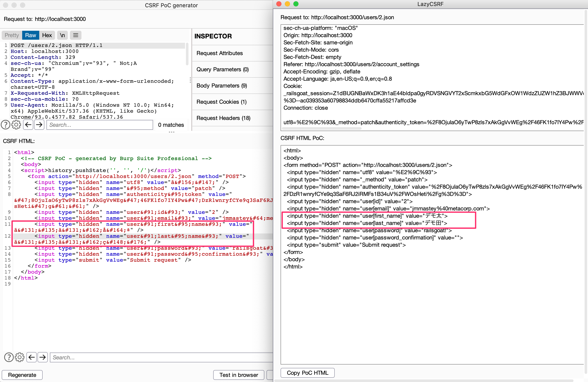Screen dimensions: 588x382
Task: Click user[first_name] input line in LazyCSRF PoC
Action: [x=367, y=216]
